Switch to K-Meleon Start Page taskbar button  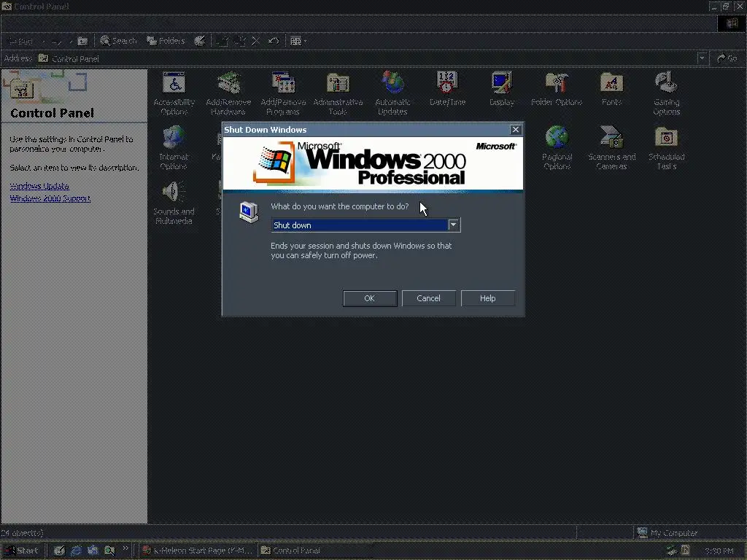pos(198,551)
